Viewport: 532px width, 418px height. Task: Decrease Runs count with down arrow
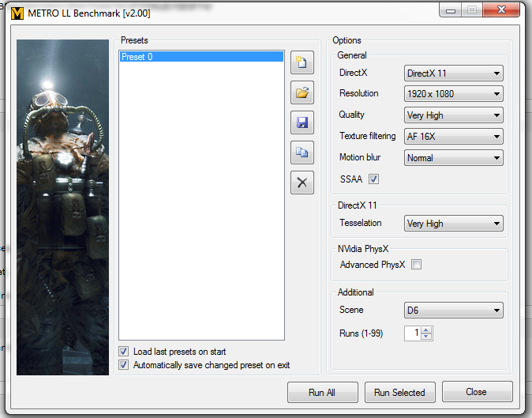[426, 336]
